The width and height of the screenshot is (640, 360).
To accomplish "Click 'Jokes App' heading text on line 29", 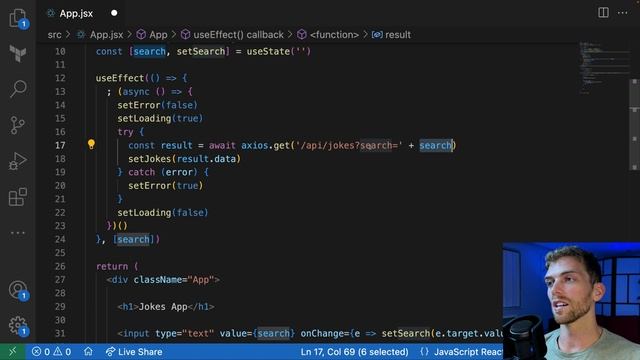I will 163,307.
